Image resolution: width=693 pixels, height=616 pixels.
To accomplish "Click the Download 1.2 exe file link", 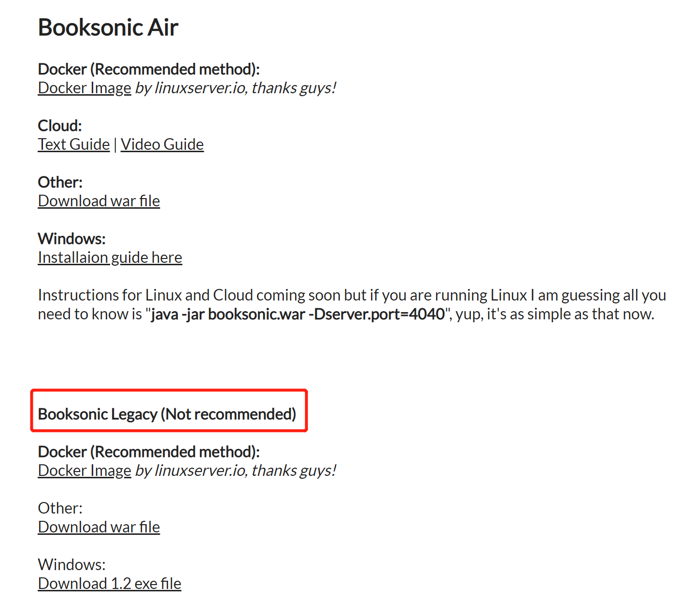I will (110, 584).
